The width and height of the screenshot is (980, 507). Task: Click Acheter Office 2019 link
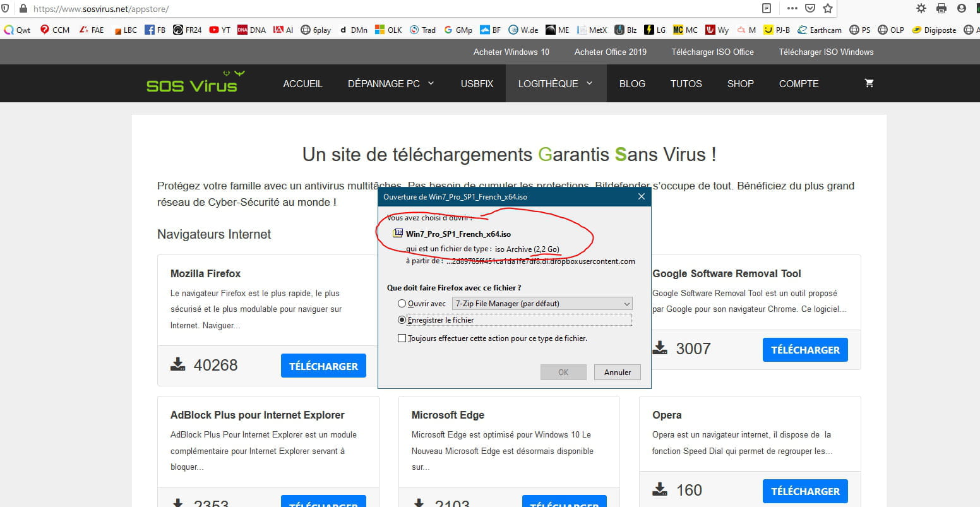coord(611,52)
